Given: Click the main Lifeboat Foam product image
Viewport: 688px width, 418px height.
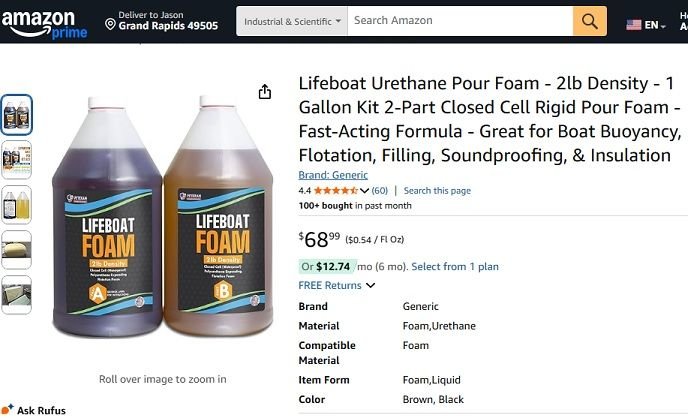Looking at the screenshot, I should point(163,218).
